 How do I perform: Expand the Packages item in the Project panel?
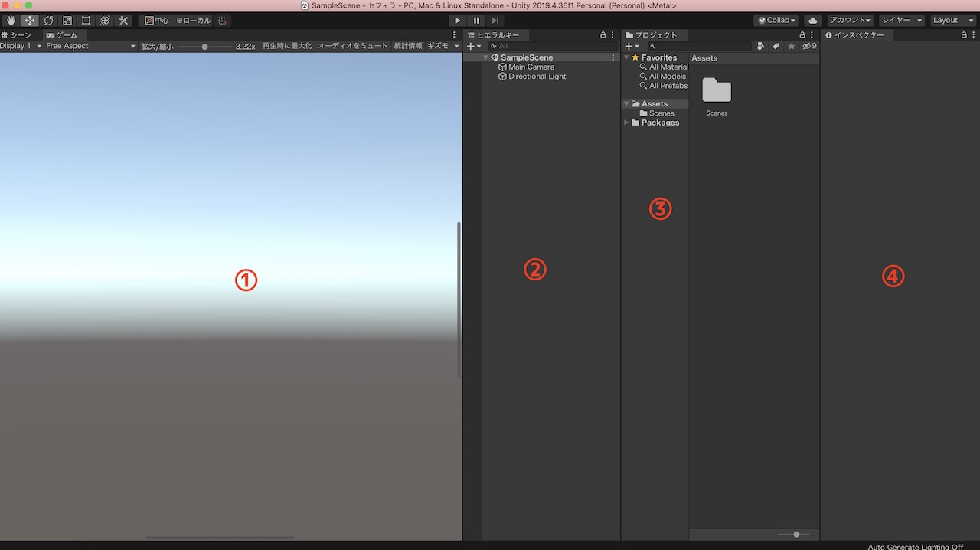[626, 123]
